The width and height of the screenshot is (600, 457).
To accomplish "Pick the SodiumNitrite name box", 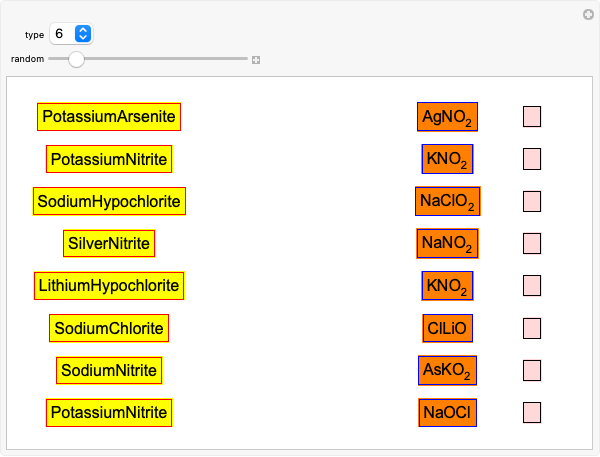I will click(x=109, y=370).
